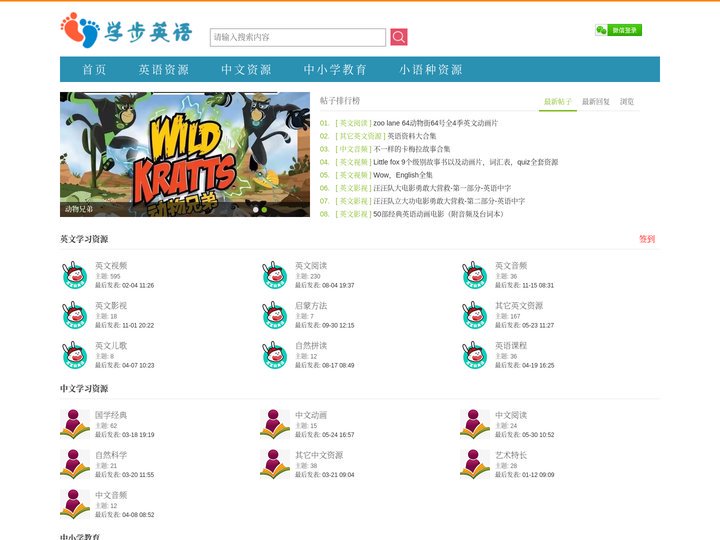Screen dimensions: 720x540
Task: Open the 国学经典 forum title
Action: click(x=111, y=415)
